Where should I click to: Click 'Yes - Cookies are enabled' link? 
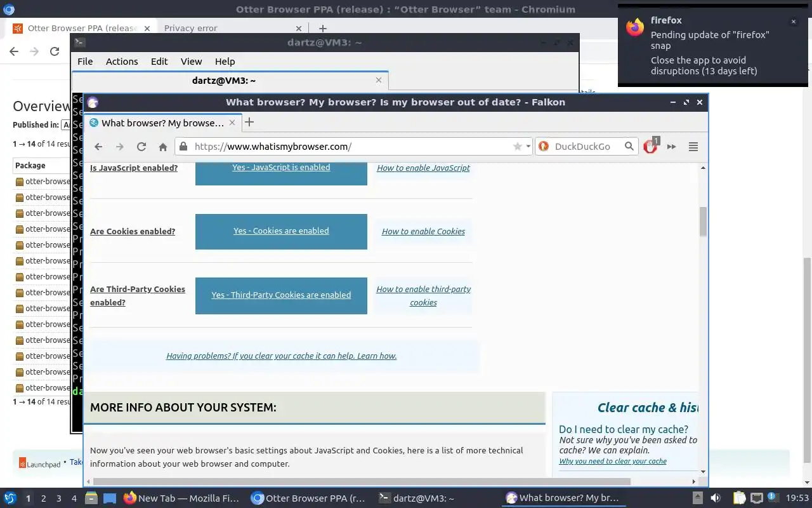click(x=281, y=231)
